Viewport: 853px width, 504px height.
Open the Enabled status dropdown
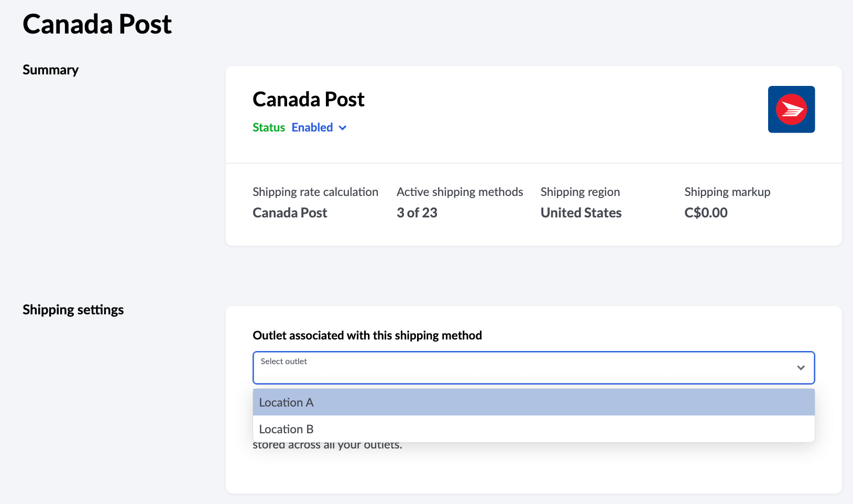point(319,127)
